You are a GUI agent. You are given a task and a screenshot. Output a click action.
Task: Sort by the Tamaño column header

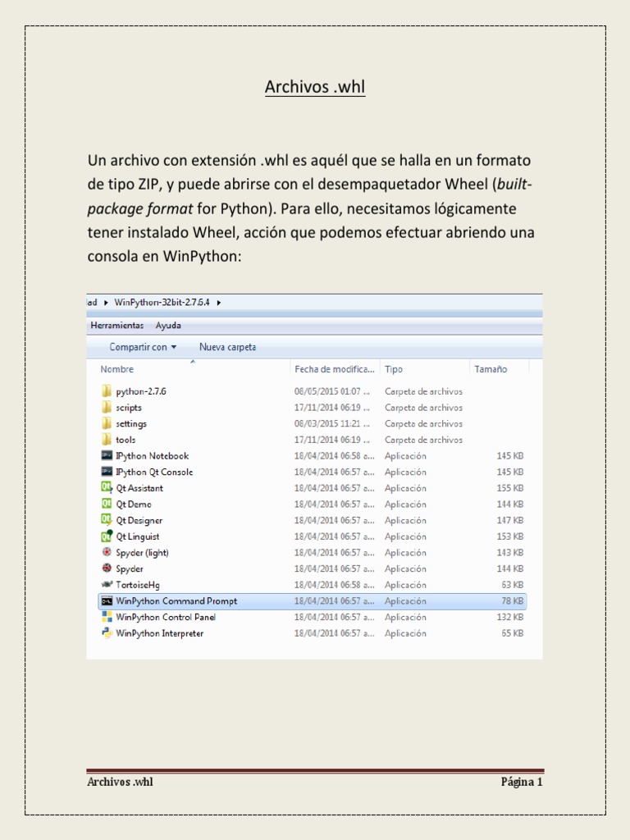491,369
